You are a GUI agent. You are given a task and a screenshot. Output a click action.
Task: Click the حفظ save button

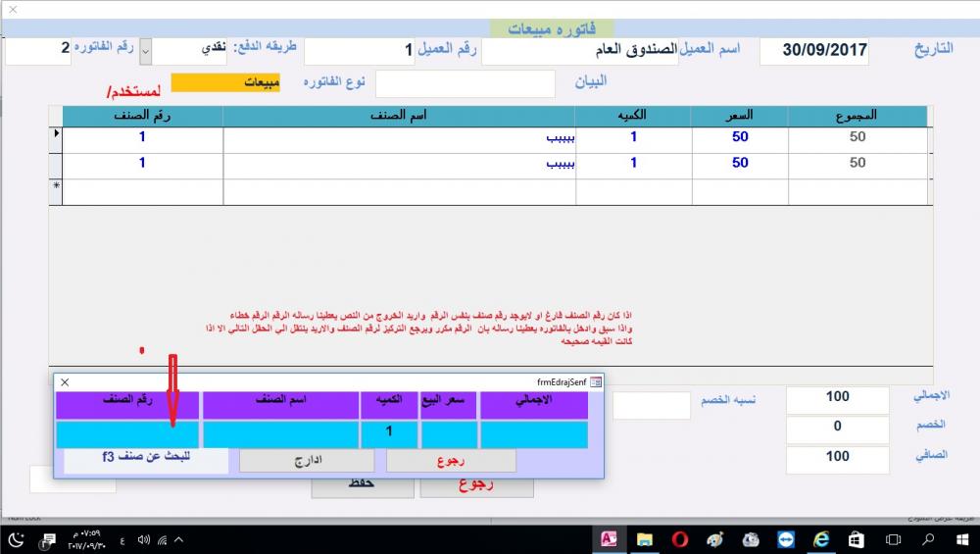click(x=363, y=487)
